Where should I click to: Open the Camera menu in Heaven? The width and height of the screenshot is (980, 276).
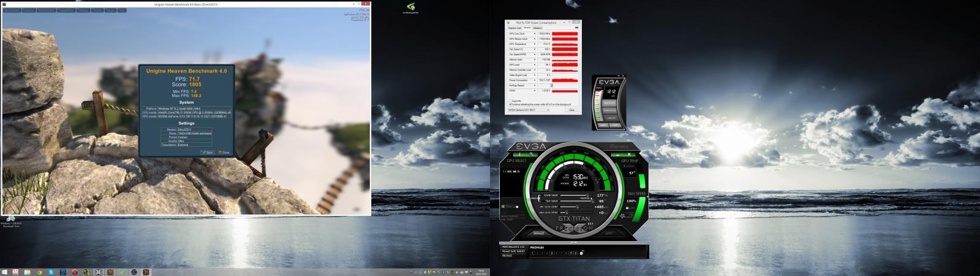tap(29, 10)
